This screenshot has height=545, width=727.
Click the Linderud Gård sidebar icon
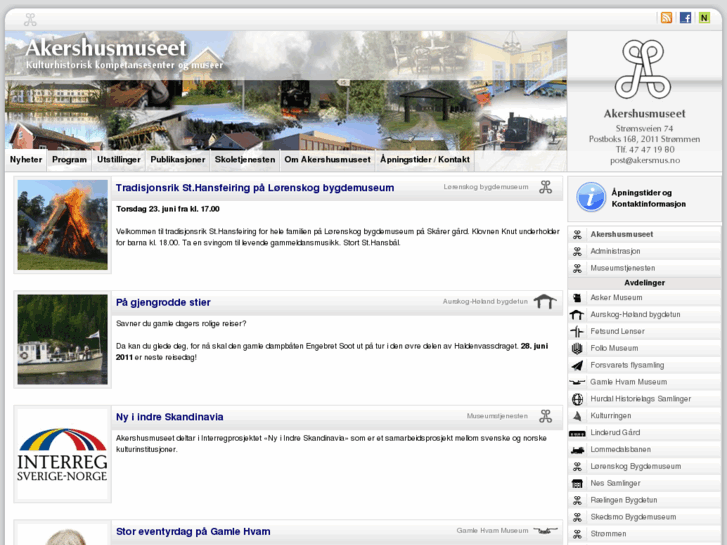click(x=577, y=433)
